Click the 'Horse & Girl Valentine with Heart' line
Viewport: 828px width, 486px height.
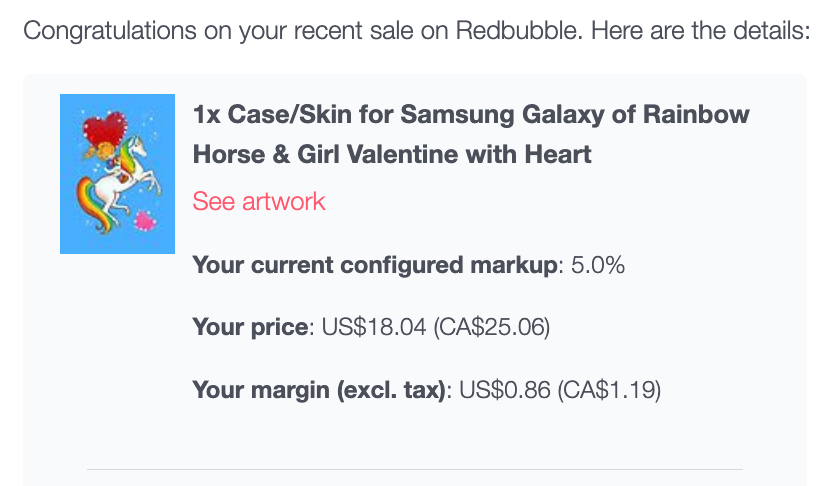(x=392, y=154)
